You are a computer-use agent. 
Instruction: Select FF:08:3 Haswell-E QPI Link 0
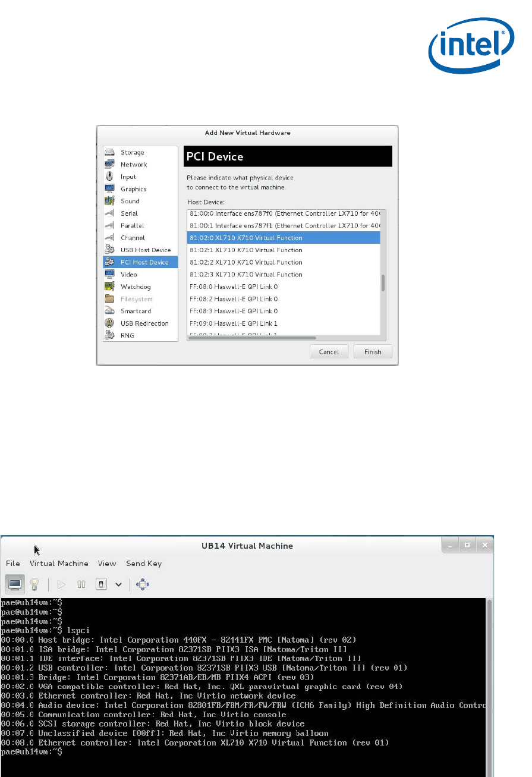pos(284,311)
